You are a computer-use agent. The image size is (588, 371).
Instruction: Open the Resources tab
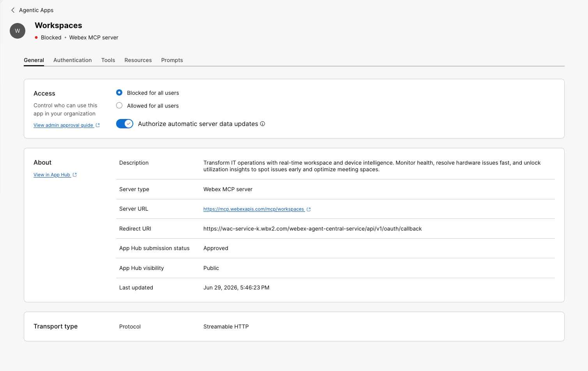[x=138, y=60]
